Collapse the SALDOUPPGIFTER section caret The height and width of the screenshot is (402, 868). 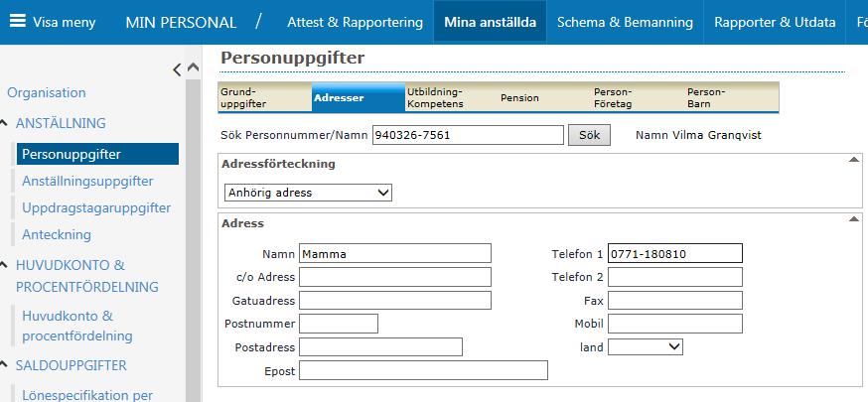coord(4,365)
